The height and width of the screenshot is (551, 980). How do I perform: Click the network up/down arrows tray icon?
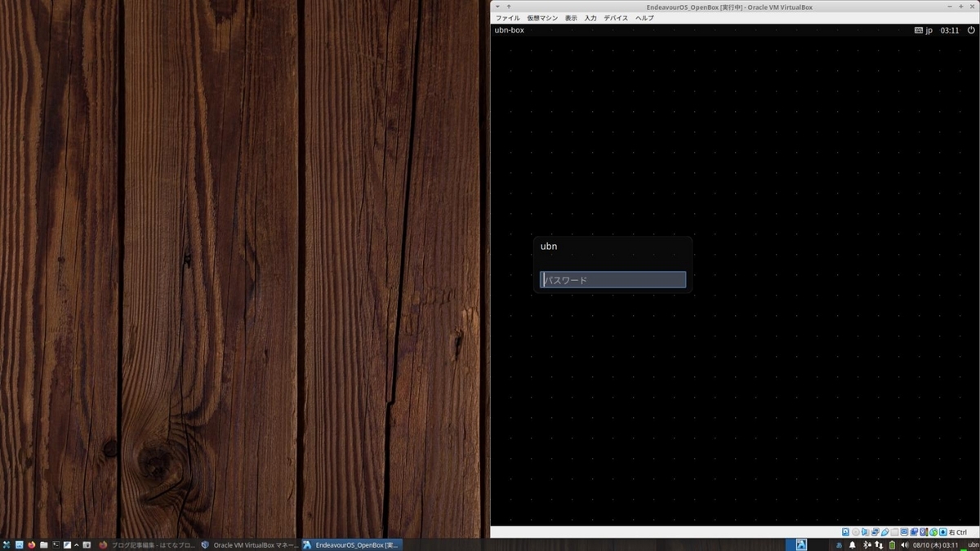click(879, 545)
